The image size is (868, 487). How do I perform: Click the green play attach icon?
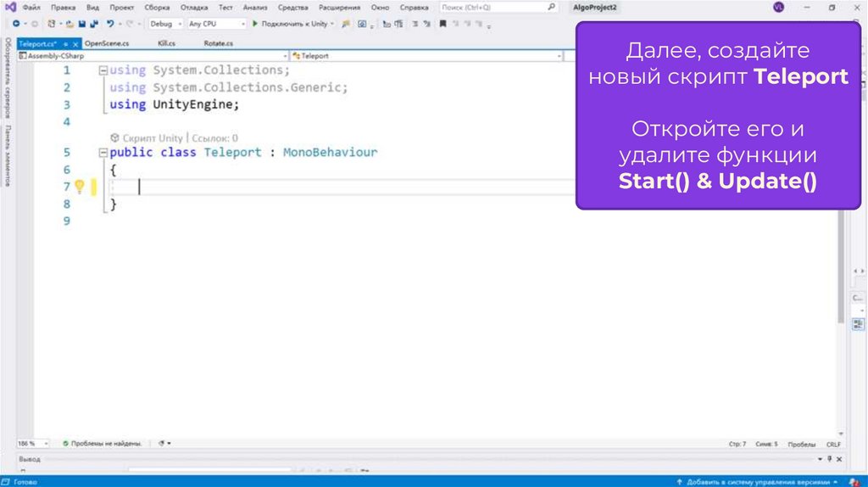pyautogui.click(x=255, y=24)
